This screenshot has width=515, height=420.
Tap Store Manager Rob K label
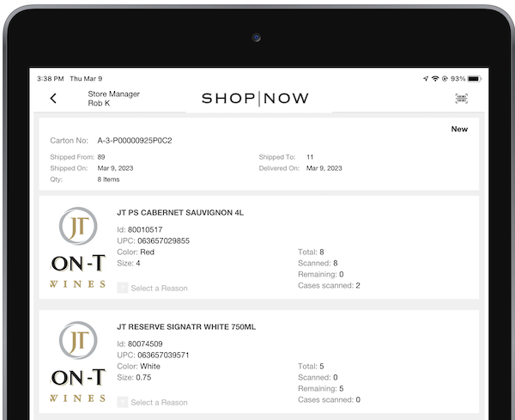pyautogui.click(x=113, y=99)
